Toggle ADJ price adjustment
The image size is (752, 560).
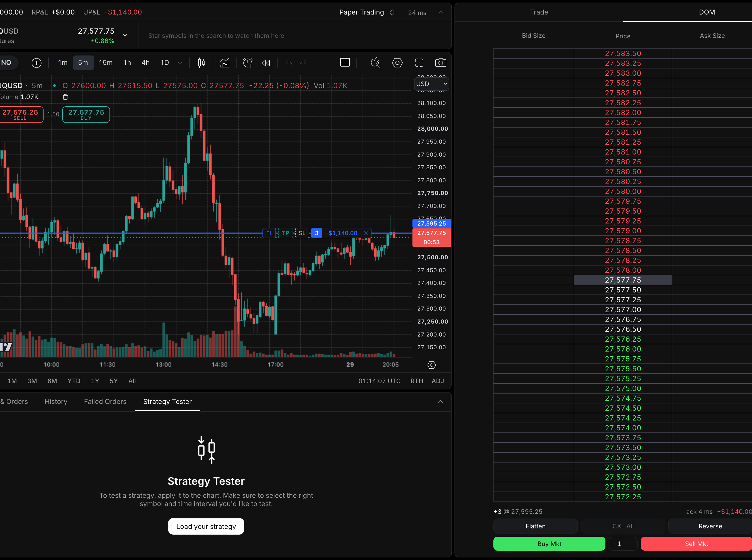(x=438, y=381)
